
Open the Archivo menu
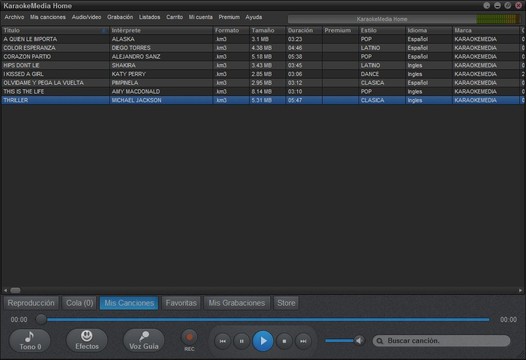click(14, 17)
